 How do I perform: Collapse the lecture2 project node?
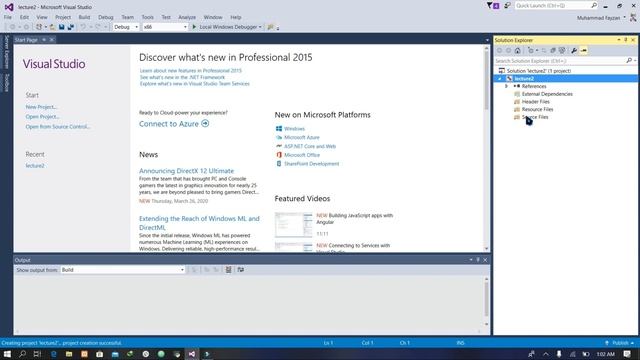(x=500, y=79)
